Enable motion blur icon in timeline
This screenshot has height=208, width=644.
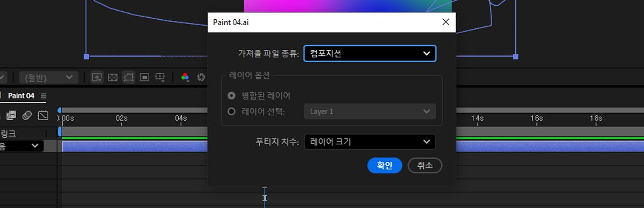(x=27, y=115)
